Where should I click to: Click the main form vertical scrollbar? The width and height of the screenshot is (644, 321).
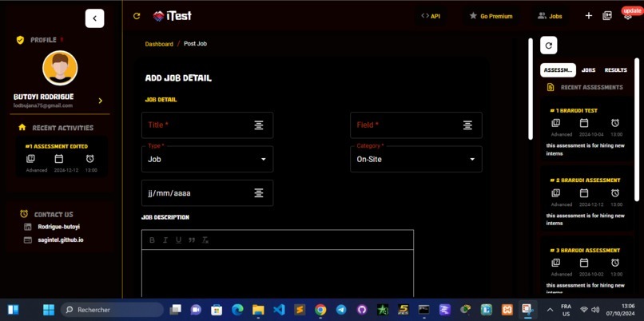click(x=531, y=89)
